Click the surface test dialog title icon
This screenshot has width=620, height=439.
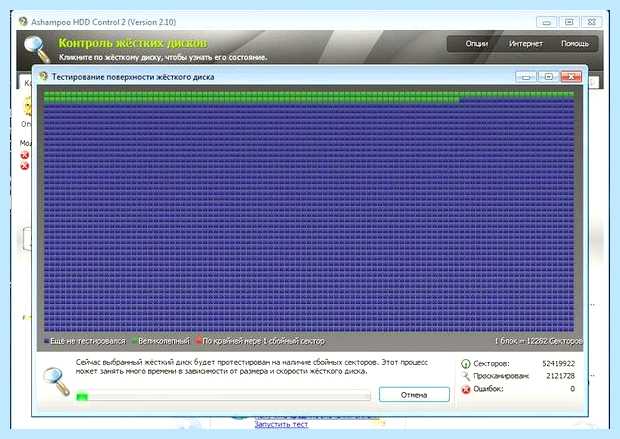click(x=43, y=76)
